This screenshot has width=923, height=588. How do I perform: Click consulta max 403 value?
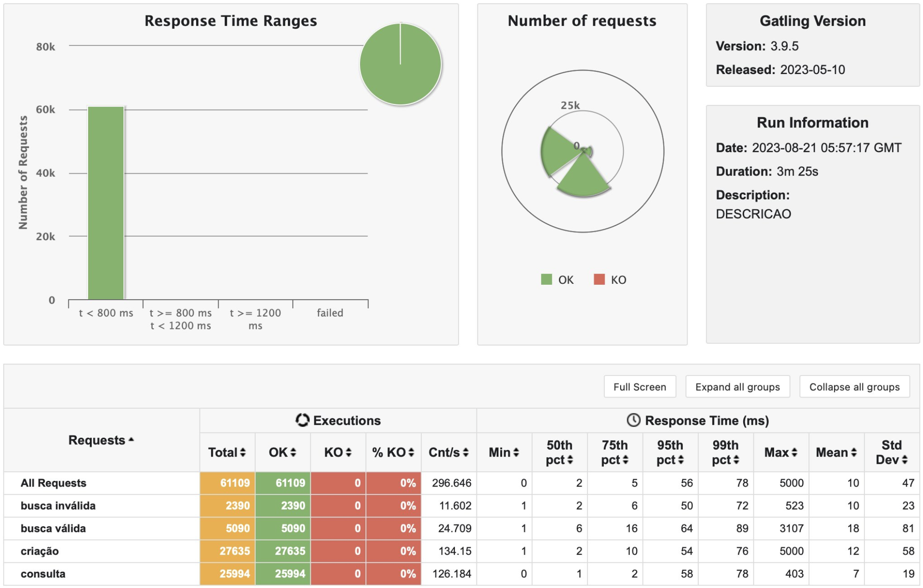click(795, 574)
